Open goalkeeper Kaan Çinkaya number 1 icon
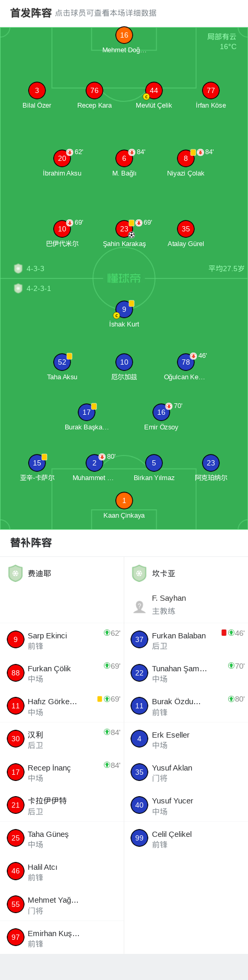This screenshot has height=980, width=248. [x=124, y=500]
